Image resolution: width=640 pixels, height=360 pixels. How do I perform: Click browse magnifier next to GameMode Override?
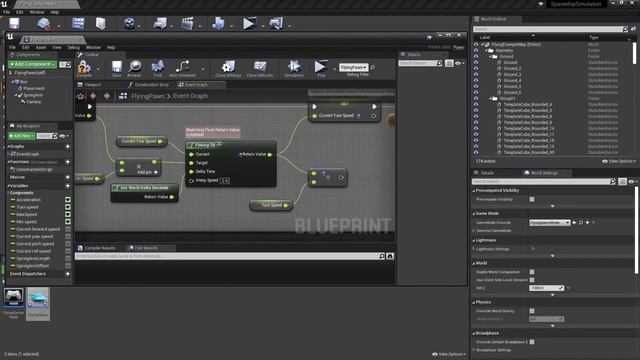[581, 222]
